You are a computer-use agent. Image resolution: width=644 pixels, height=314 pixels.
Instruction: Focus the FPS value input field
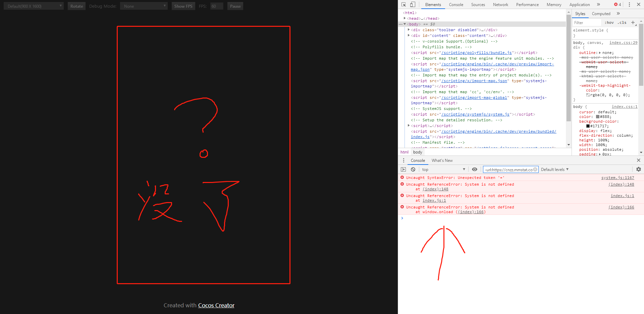[x=217, y=6]
